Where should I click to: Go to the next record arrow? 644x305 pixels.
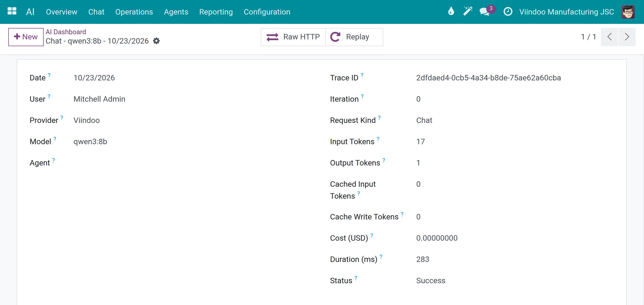coord(627,37)
